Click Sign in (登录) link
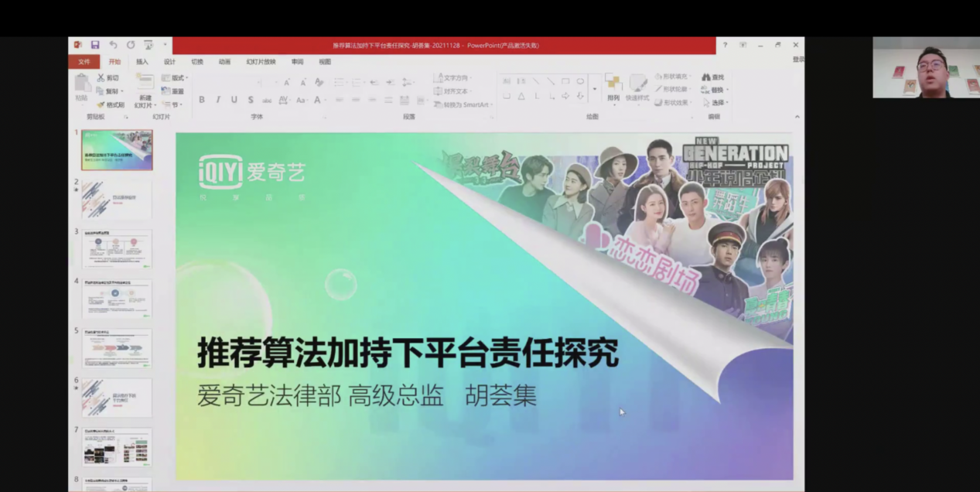 coord(797,60)
